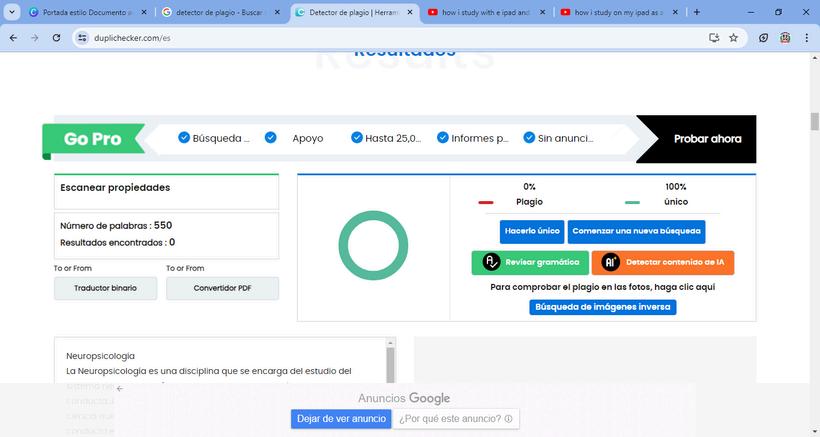The image size is (820, 437).
Task: Click '¿Por qué este anuncio?' link
Action: click(455, 419)
